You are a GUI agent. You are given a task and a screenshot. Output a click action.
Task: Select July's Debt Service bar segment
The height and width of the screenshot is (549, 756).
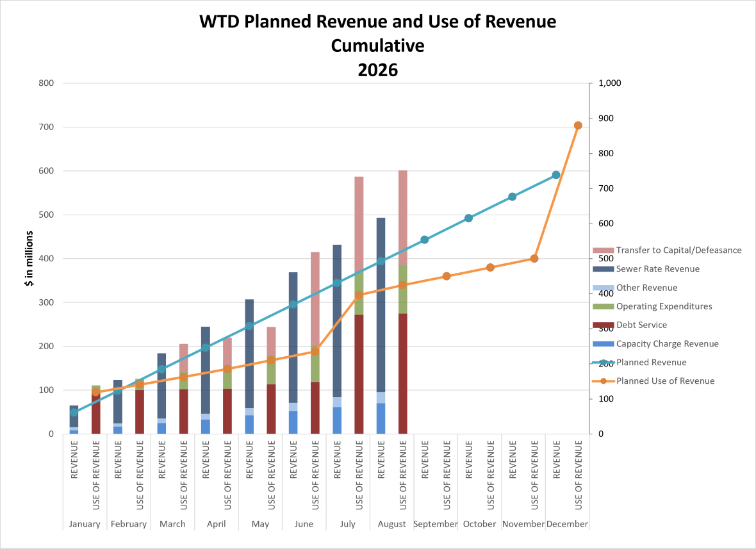359,375
